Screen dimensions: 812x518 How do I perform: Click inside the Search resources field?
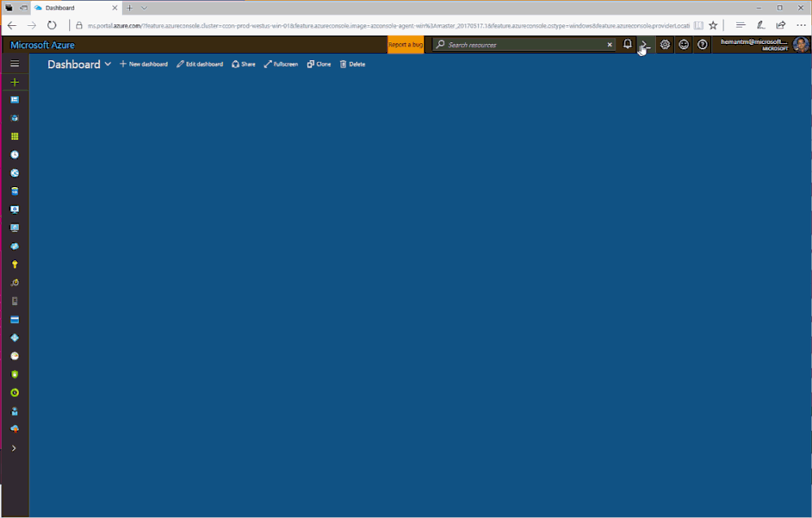point(520,44)
